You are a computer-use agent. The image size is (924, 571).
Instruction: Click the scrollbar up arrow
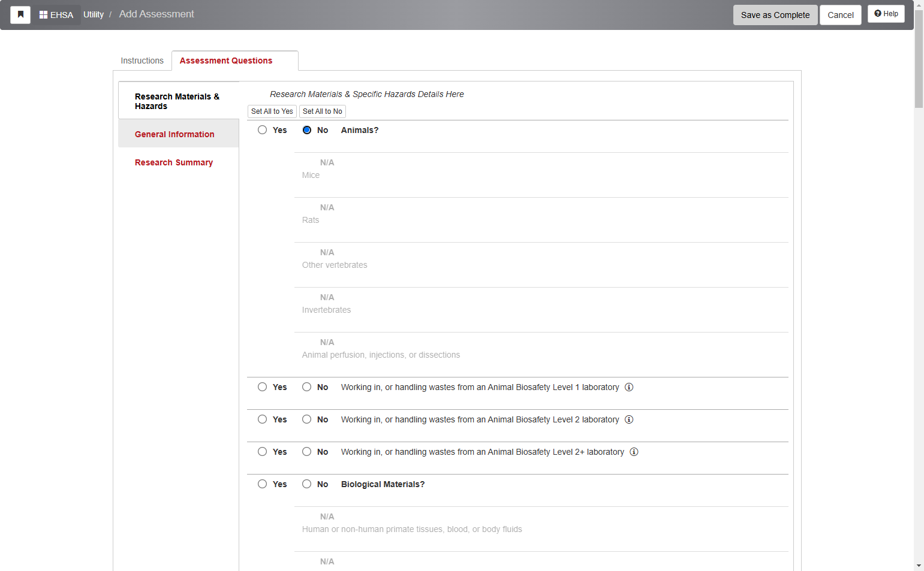point(919,5)
